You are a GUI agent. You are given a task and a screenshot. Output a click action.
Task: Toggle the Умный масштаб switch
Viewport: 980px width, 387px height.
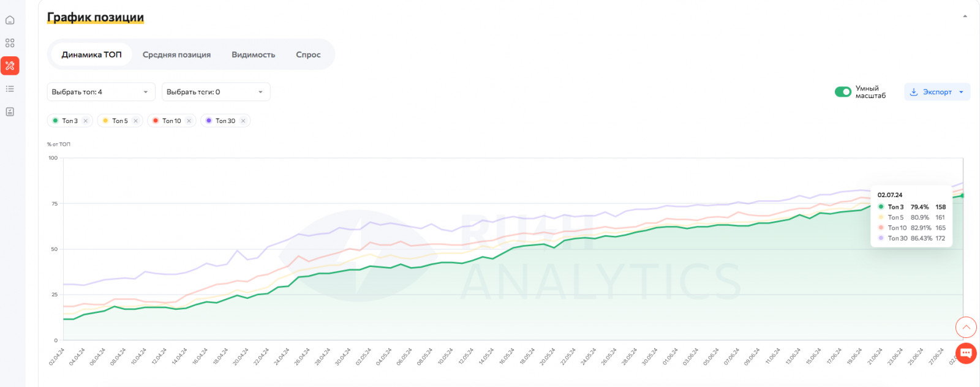[x=843, y=92]
